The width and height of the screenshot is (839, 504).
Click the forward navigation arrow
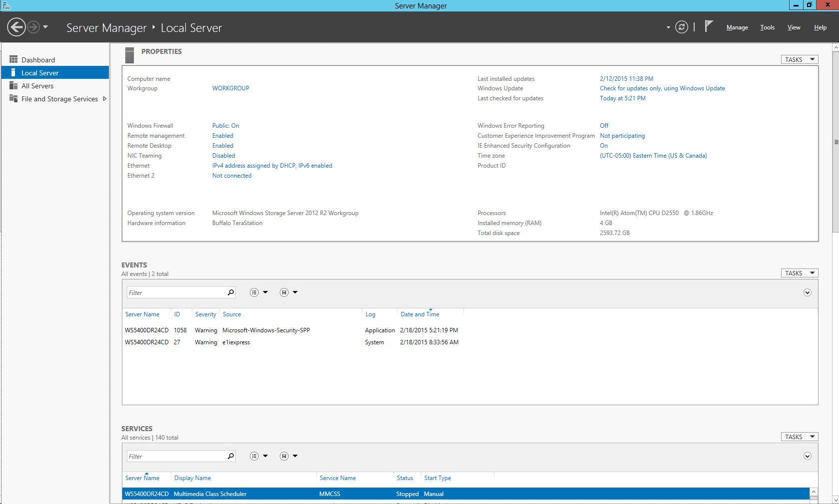click(x=33, y=27)
